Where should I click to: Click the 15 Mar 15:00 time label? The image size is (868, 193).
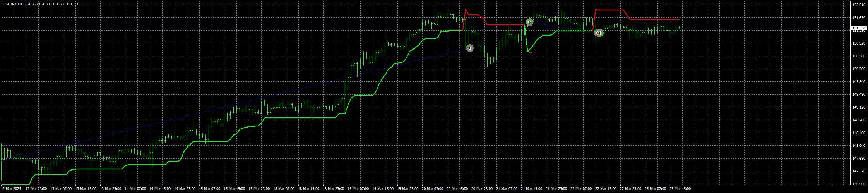(235, 189)
